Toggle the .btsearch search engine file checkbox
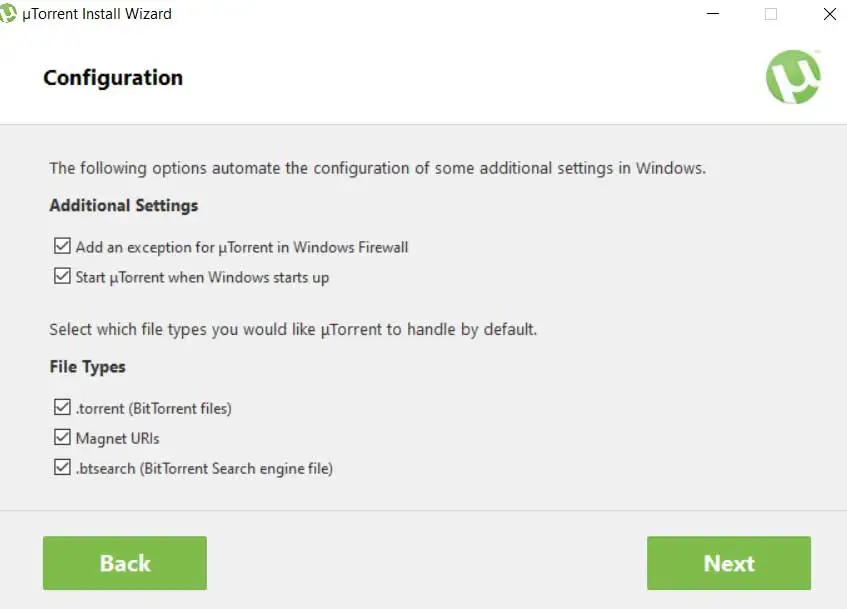 [x=63, y=468]
